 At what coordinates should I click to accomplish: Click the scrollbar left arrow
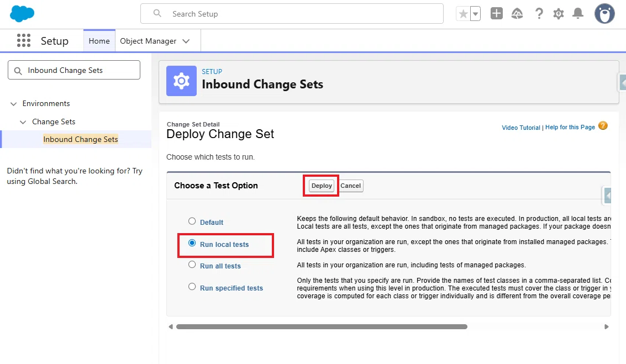[171, 326]
